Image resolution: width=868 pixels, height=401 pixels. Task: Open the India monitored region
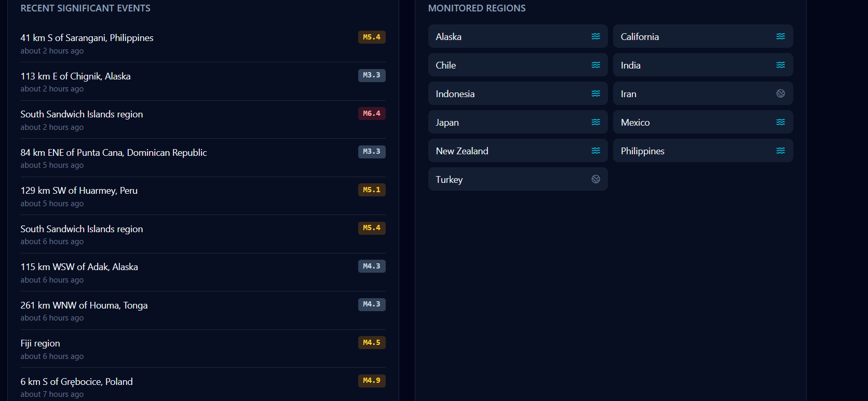tap(703, 65)
